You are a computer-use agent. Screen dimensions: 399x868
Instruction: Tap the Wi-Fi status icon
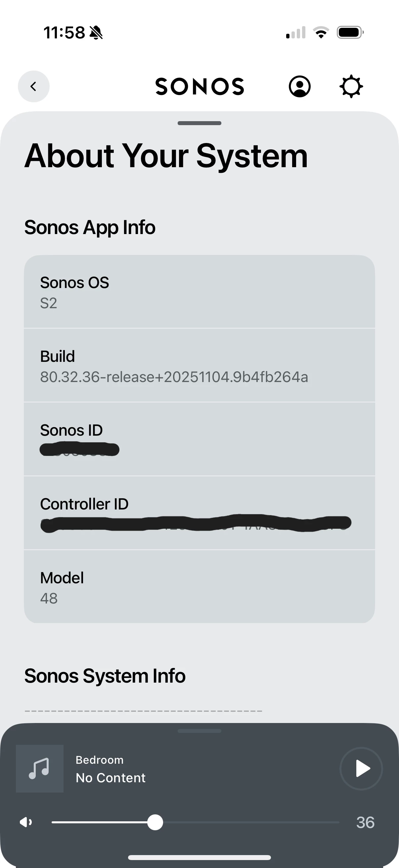tap(321, 33)
